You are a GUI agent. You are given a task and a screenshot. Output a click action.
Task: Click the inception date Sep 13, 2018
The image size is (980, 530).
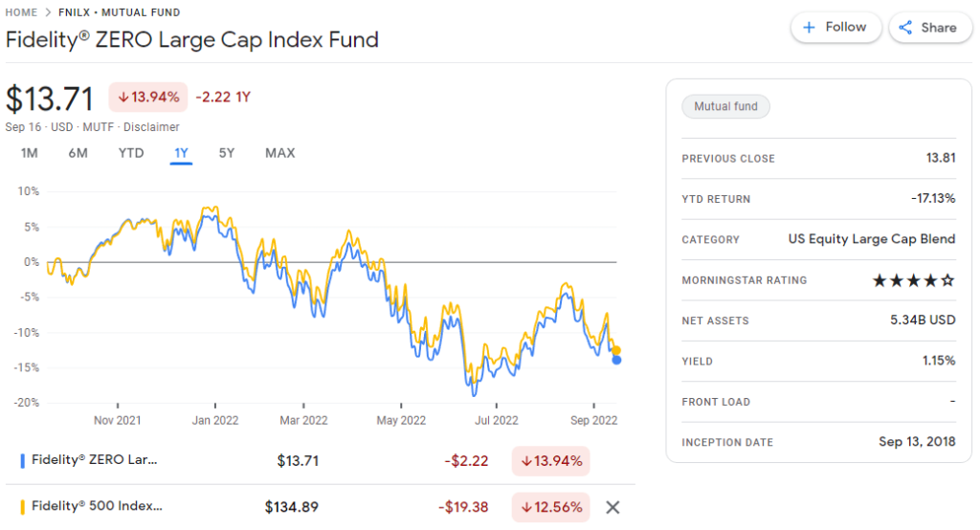point(917,442)
